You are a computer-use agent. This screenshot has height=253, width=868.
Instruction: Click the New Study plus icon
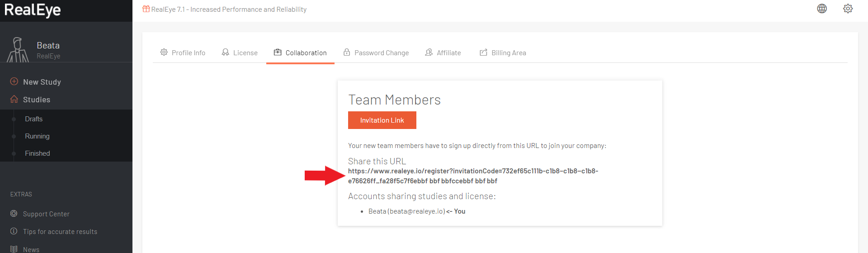point(14,81)
